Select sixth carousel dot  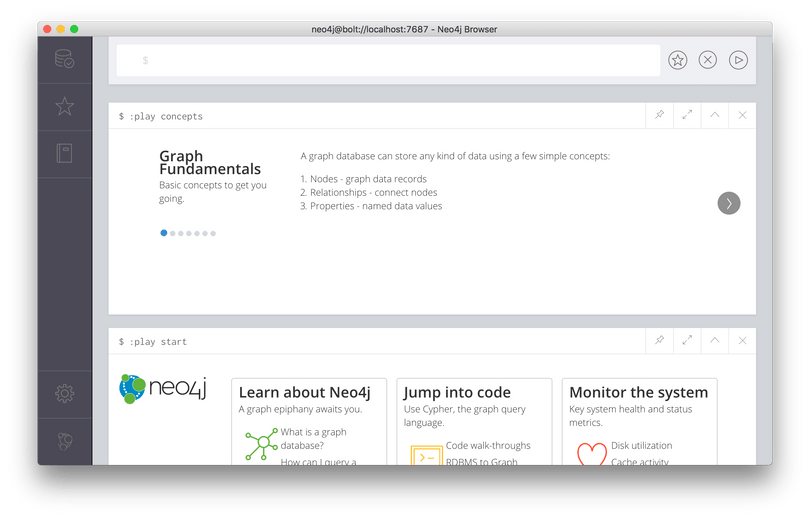point(205,233)
